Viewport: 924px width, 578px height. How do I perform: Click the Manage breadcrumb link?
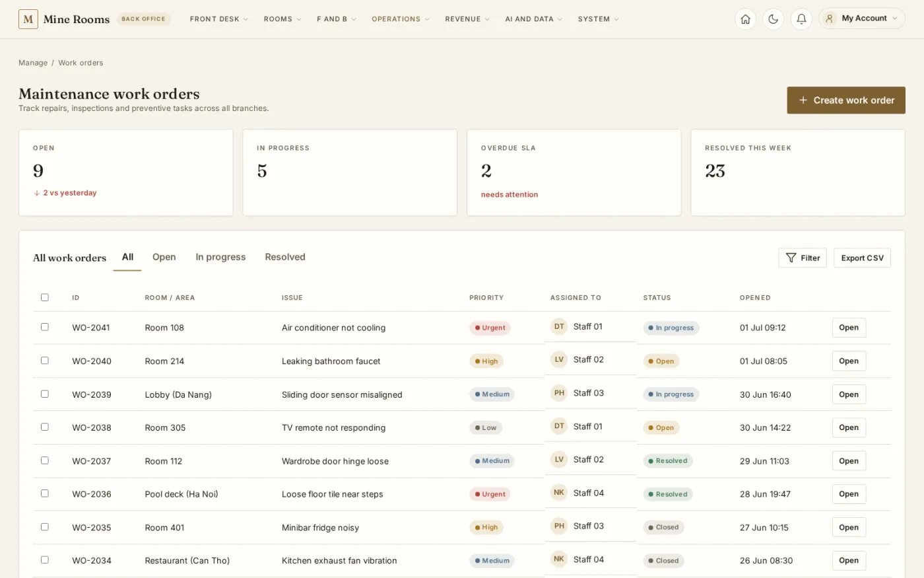(x=33, y=63)
